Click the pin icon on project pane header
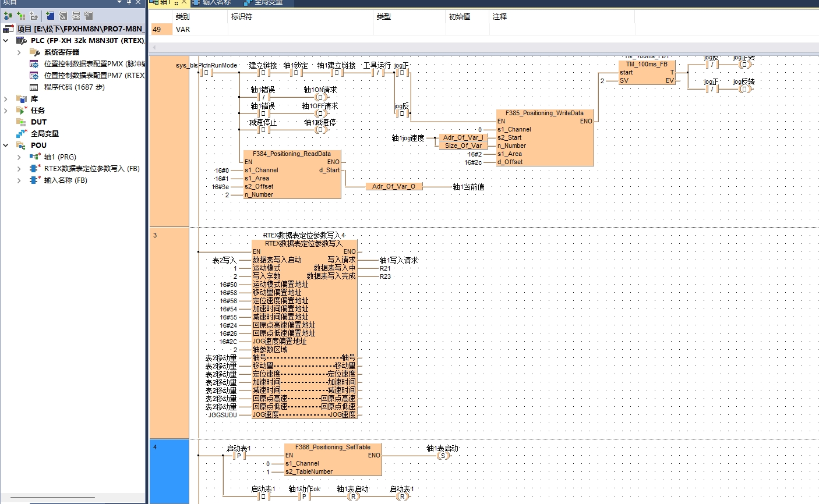This screenshot has height=504, width=819. 129,2
